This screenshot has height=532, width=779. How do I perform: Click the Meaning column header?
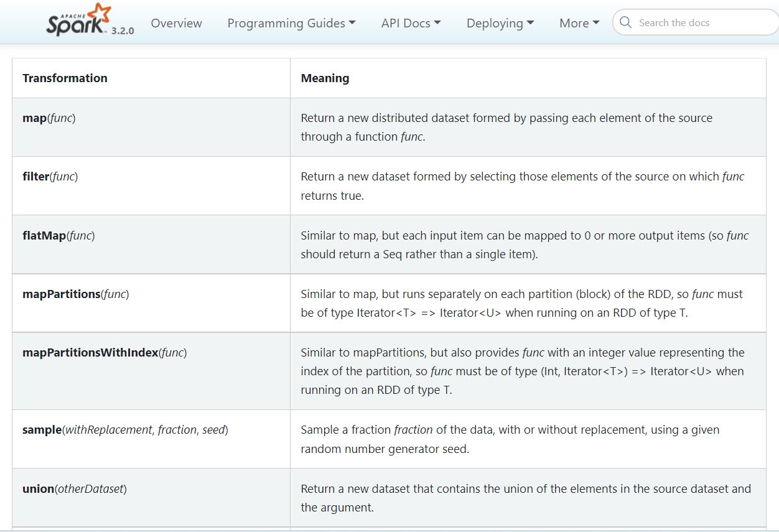click(x=325, y=78)
